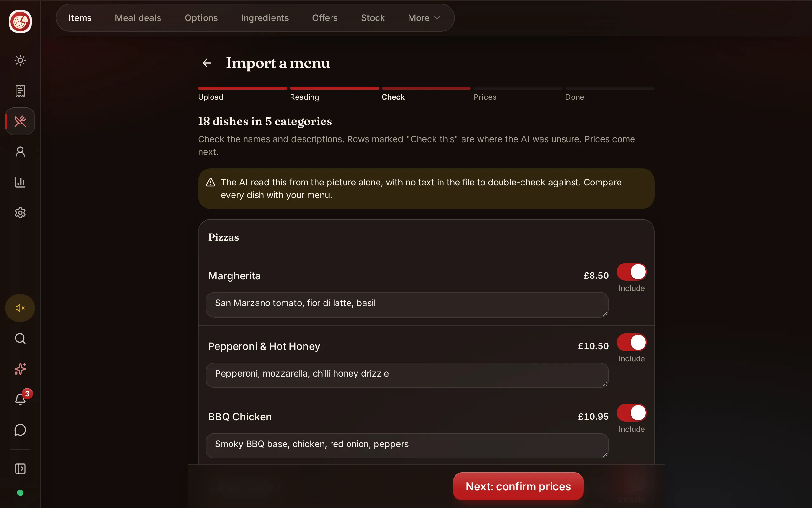Click the warning triangle in the AI notice
Viewport: 812px width, 508px height.
[x=210, y=183]
